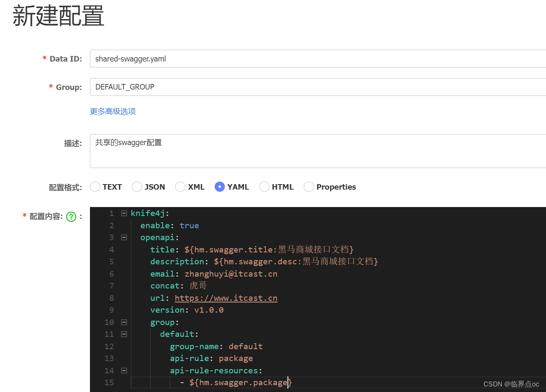This screenshot has height=392, width=546.
Task: Open the 更多高级选项 link
Action: tap(113, 112)
